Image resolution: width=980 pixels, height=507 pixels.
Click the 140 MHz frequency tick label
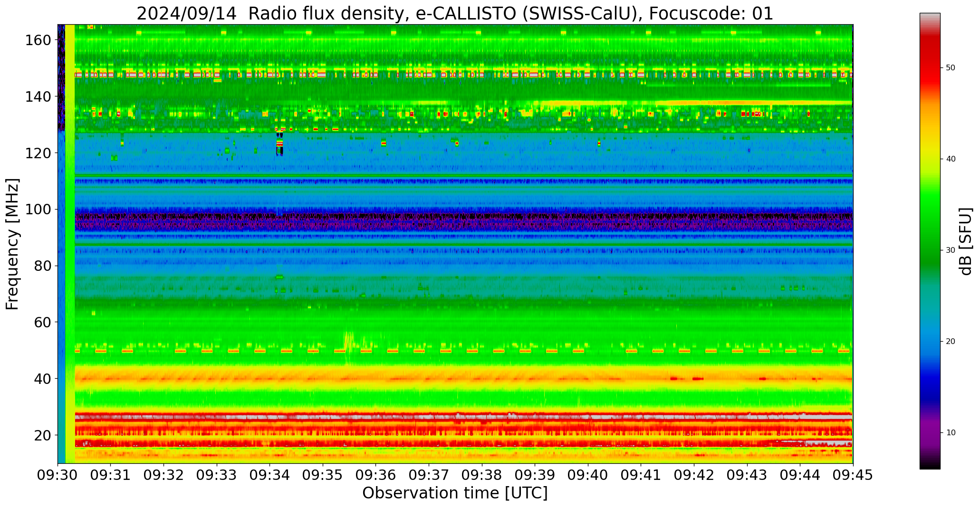click(x=38, y=96)
